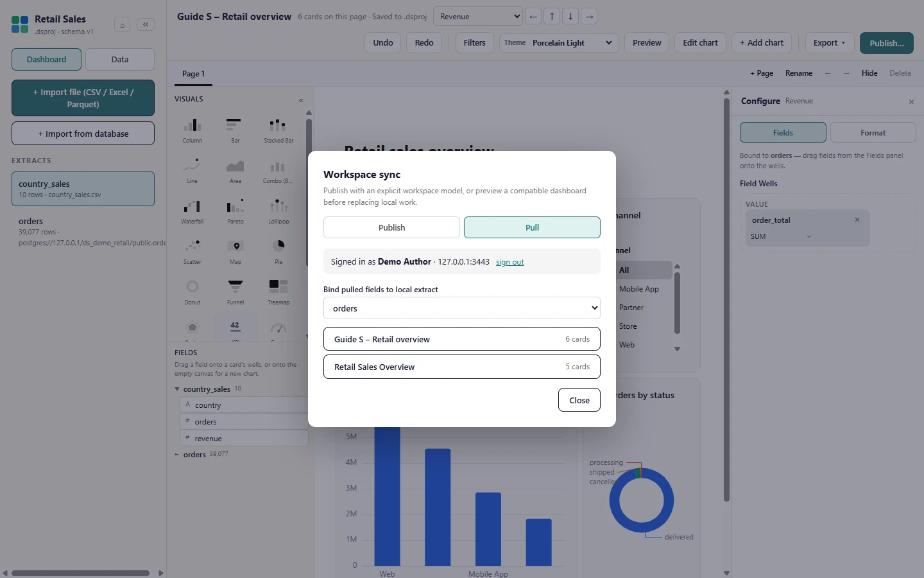The height and width of the screenshot is (578, 924).
Task: Pick the Area chart visual
Action: coord(235,170)
